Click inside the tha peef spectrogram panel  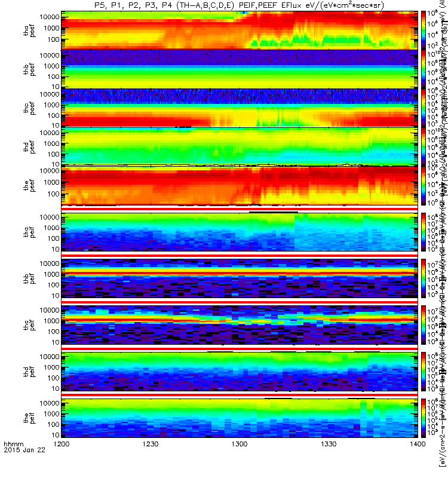(x=240, y=30)
